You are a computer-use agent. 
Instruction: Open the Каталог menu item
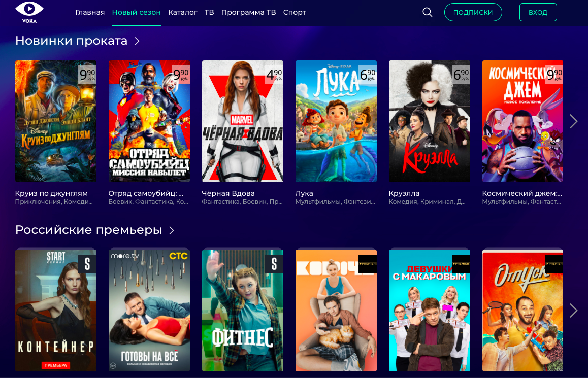183,12
